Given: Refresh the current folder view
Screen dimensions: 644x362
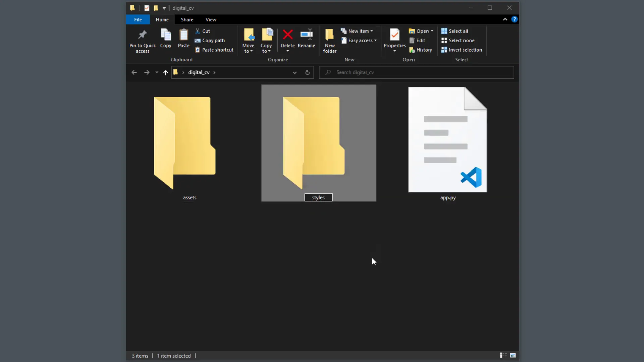Looking at the screenshot, I should coord(307,72).
